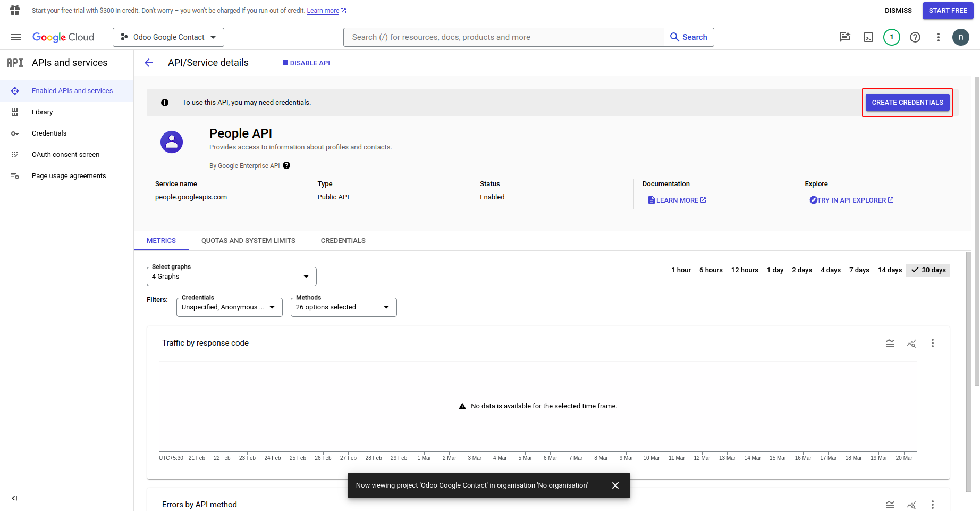Toggle legend on Traffic by response code chart

(890, 344)
